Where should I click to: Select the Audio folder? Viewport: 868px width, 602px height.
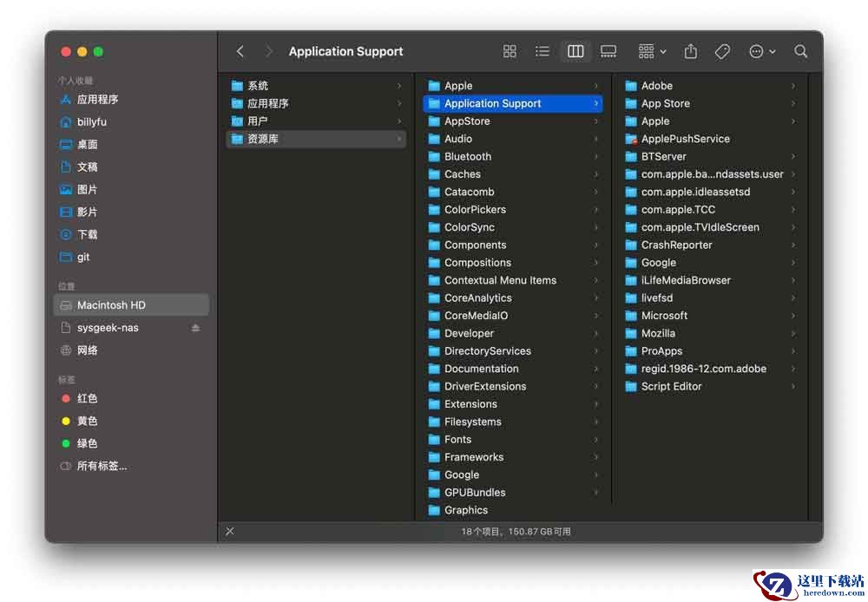pyautogui.click(x=513, y=139)
